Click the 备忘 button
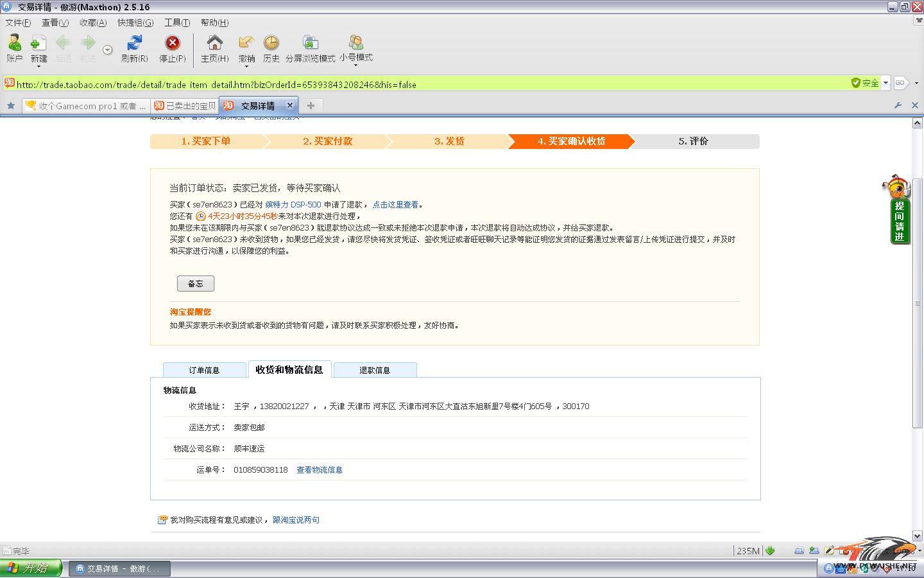Image resolution: width=924 pixels, height=578 pixels. click(196, 283)
